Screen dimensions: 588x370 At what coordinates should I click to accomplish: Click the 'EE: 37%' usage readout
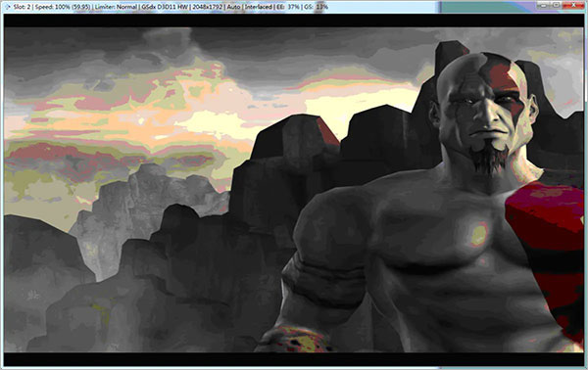pyautogui.click(x=287, y=7)
